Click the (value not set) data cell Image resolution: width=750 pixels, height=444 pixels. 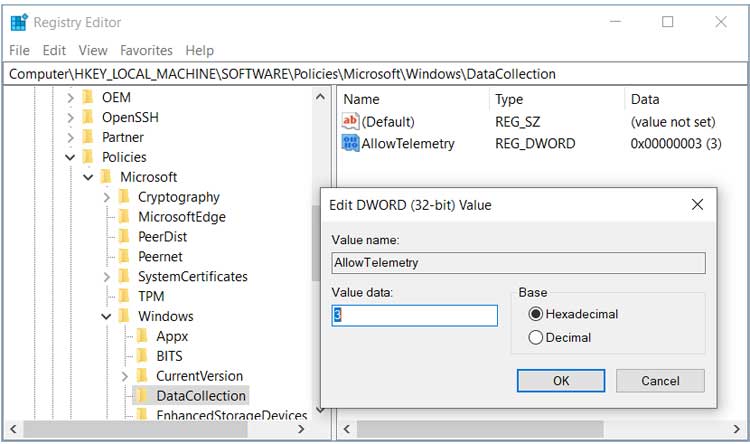pyautogui.click(x=673, y=122)
